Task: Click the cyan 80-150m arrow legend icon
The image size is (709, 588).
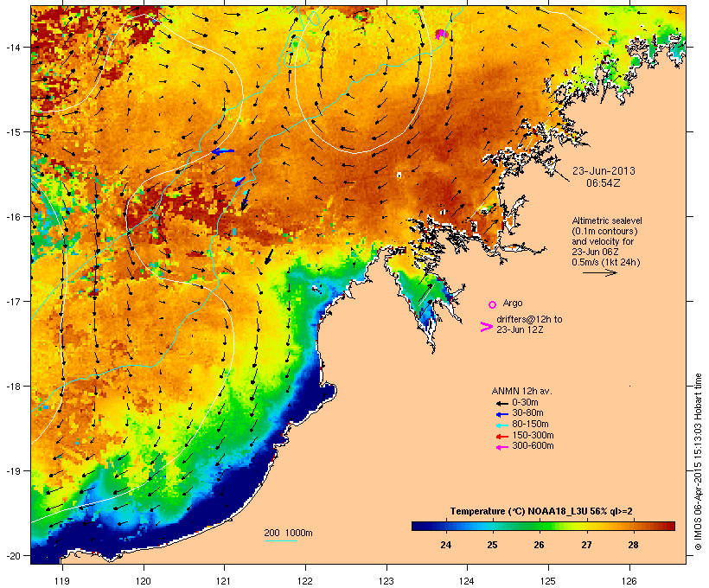Action: coord(501,425)
